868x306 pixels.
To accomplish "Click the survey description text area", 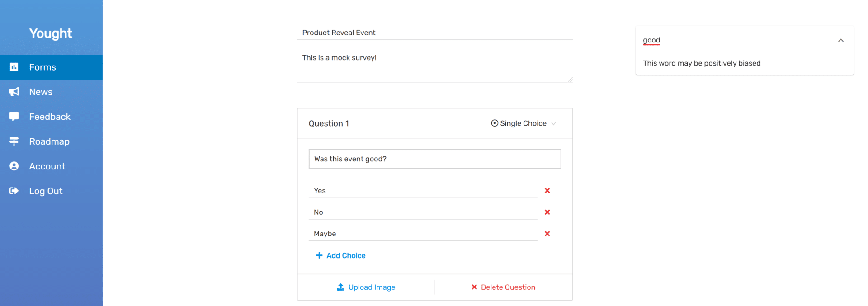I will click(x=434, y=66).
